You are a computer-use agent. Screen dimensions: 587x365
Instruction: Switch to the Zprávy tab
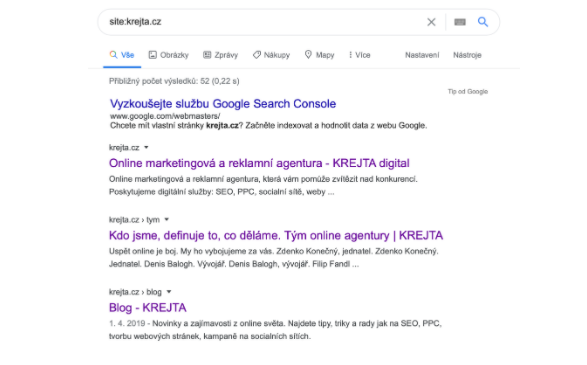coord(220,55)
